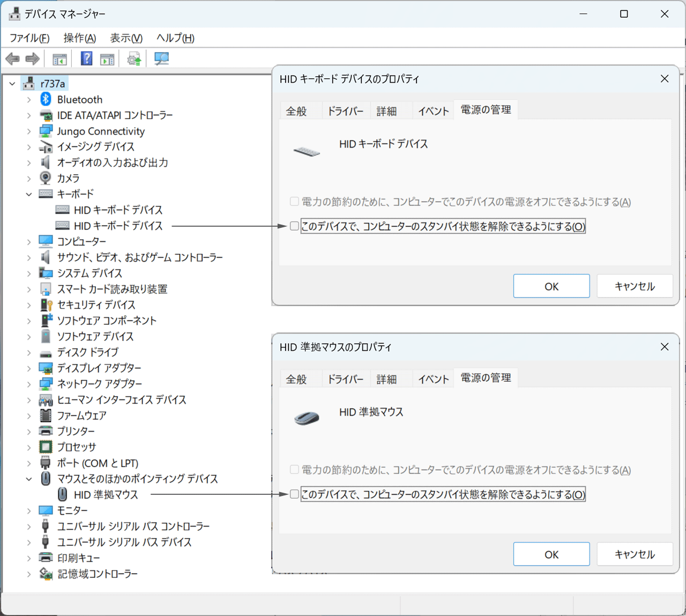This screenshot has width=686, height=616.
Task: Collapse the キーボード category
Action: pos(29,194)
